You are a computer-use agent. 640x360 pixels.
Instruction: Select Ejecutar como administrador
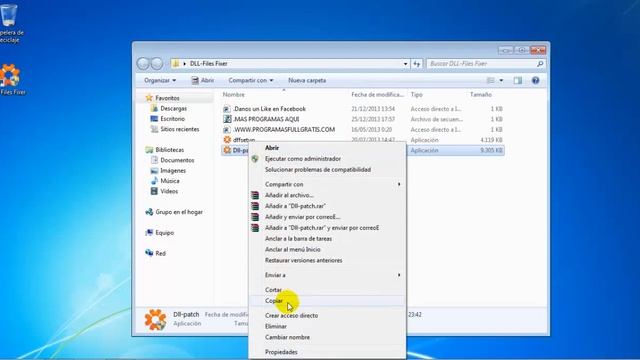(x=303, y=159)
